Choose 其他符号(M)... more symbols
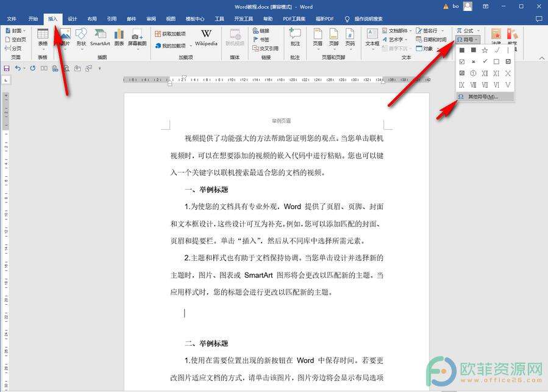This screenshot has width=548, height=392. pyautogui.click(x=485, y=96)
